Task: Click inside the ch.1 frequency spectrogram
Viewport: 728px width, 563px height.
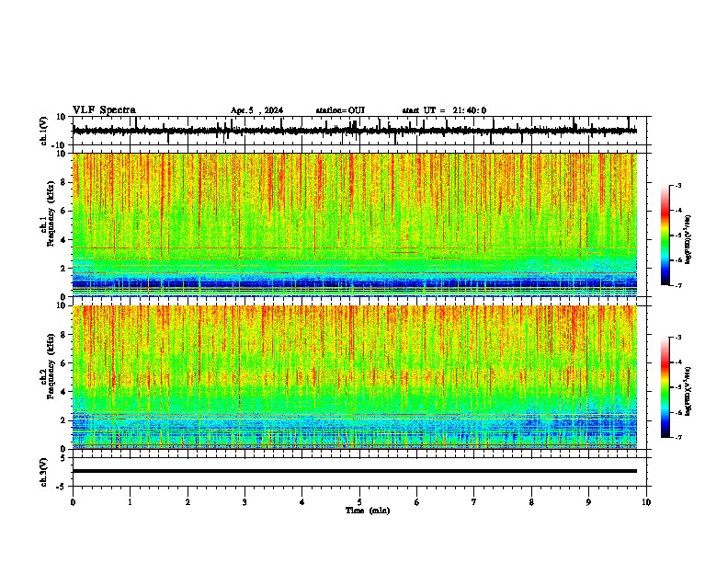Action: 355,224
